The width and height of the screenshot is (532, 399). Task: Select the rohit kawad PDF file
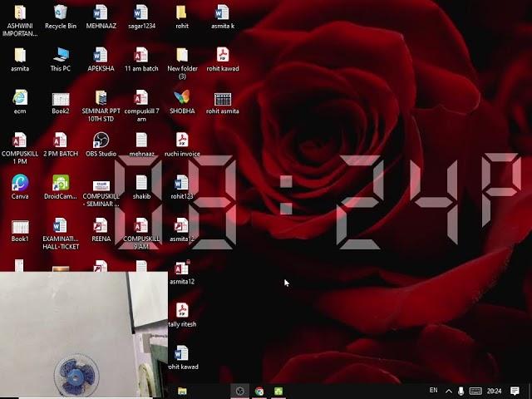pyautogui.click(x=223, y=59)
